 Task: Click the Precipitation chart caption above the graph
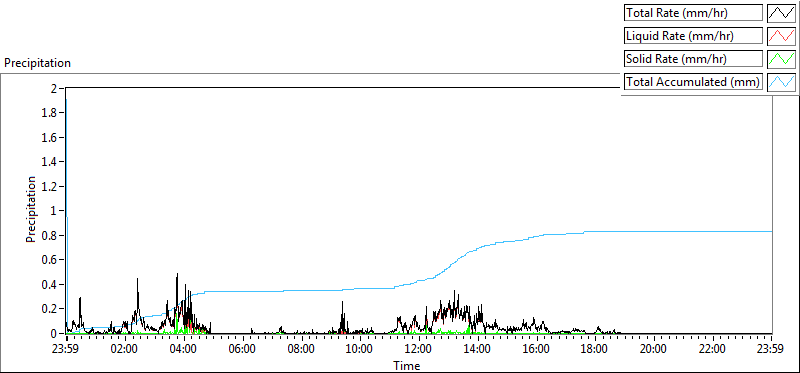37,63
